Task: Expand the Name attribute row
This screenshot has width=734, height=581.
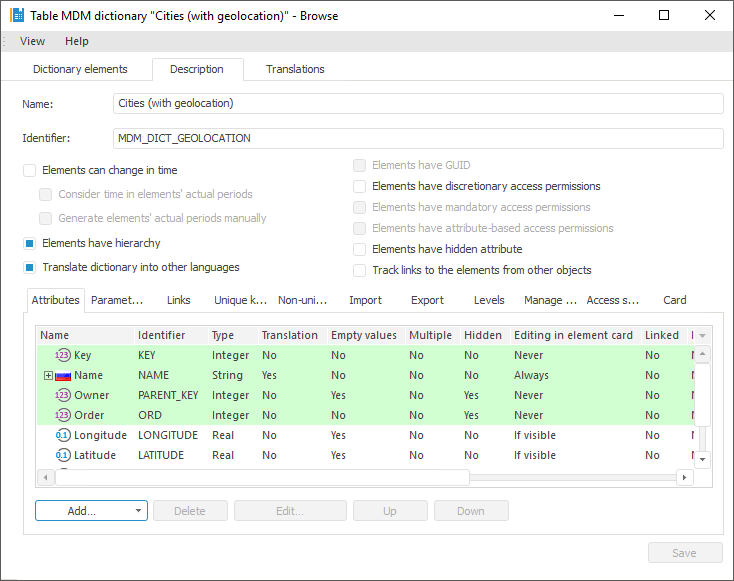Action: click(x=48, y=375)
